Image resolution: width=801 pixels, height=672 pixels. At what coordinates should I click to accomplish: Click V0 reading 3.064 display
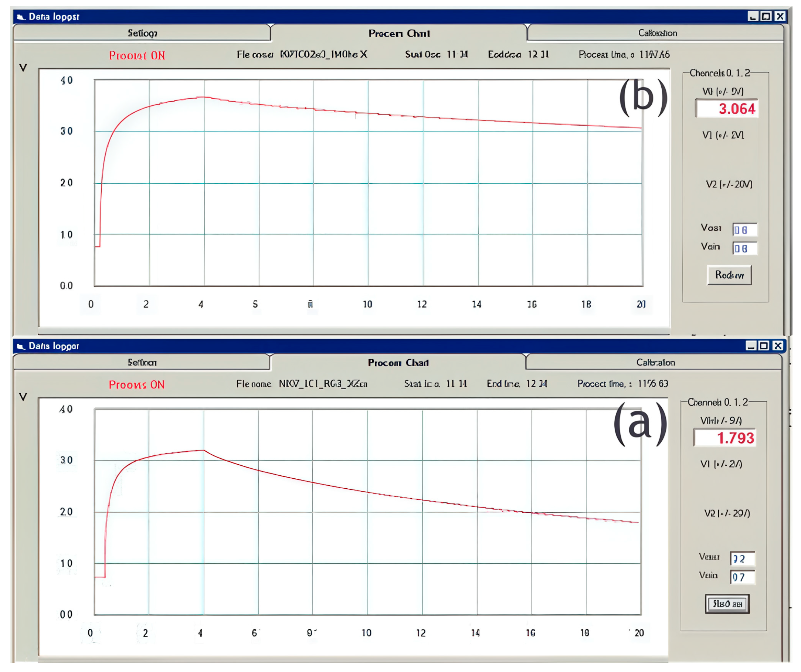(x=727, y=109)
